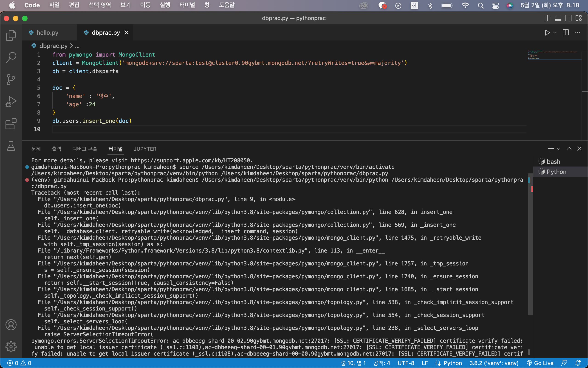Open macOS Control Center icon
588x368 pixels.
coord(495,5)
